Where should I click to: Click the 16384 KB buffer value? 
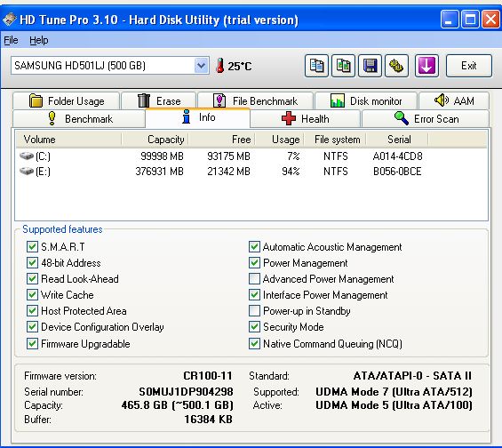click(x=209, y=420)
